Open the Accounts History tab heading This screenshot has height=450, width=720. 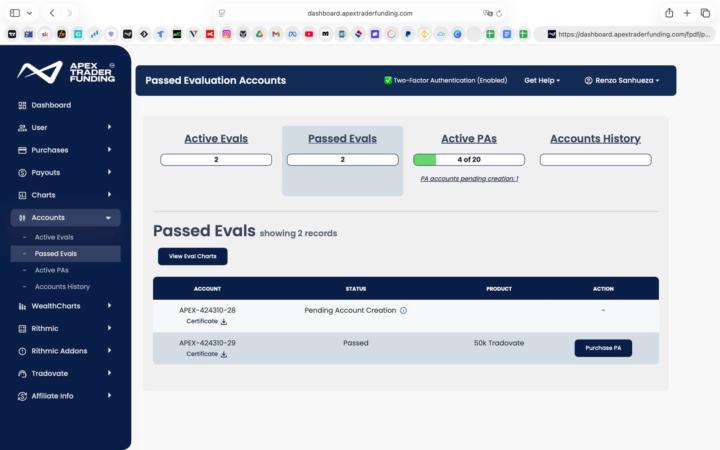point(595,139)
